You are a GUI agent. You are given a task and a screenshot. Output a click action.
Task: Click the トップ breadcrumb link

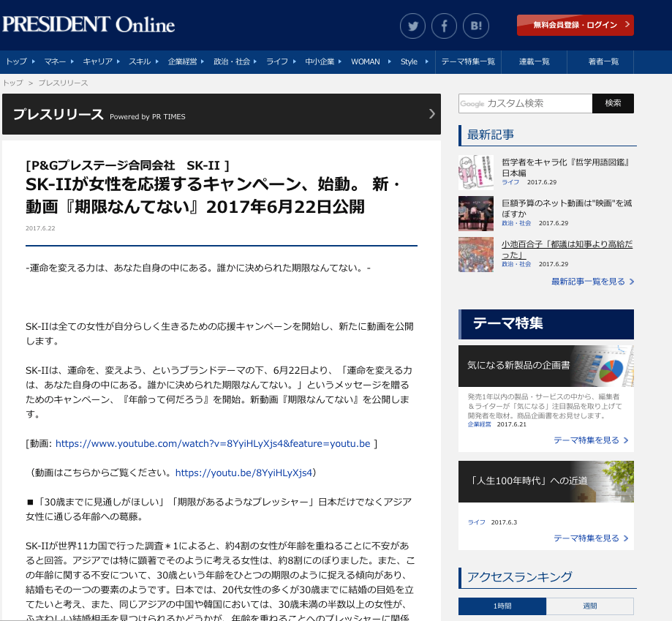pyautogui.click(x=13, y=83)
